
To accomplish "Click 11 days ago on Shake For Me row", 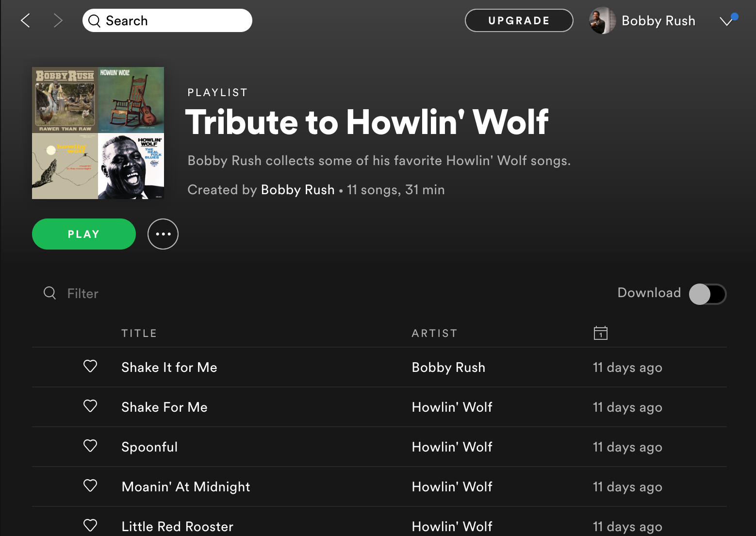I will pos(627,407).
